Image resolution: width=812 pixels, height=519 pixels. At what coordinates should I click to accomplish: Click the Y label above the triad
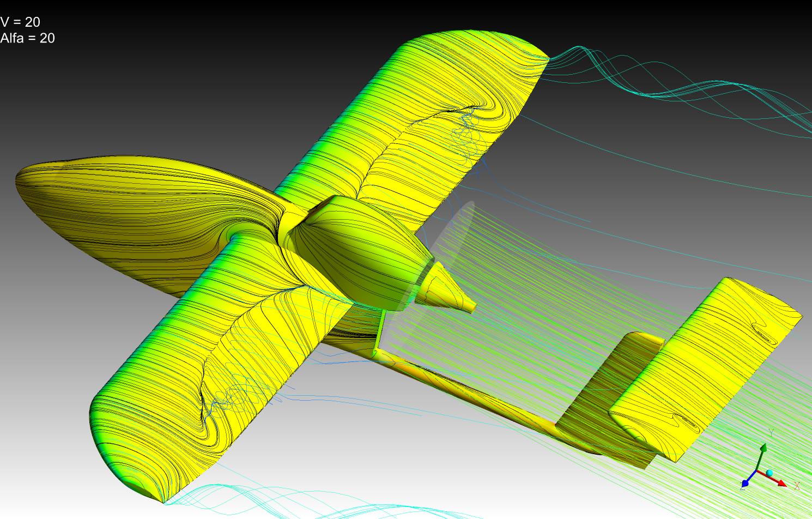pos(771,433)
